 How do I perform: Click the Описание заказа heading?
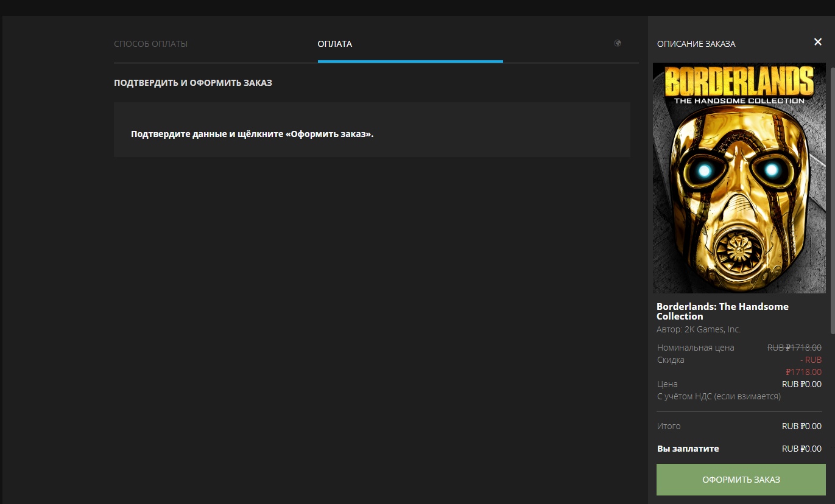tap(696, 44)
